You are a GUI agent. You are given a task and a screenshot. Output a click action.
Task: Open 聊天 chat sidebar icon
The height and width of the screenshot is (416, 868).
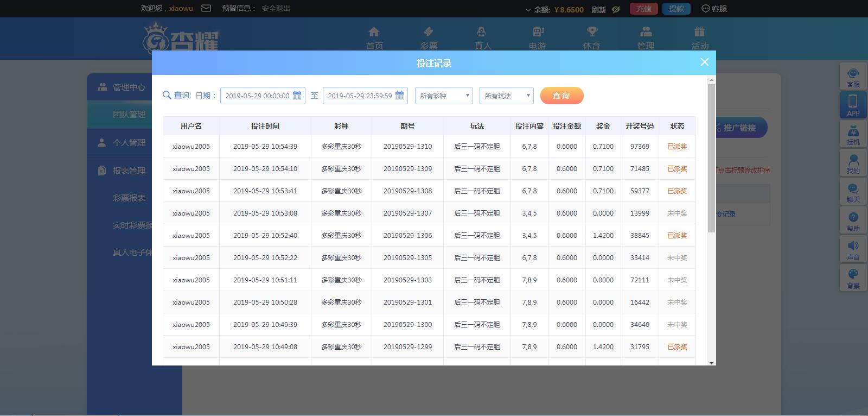point(853,191)
